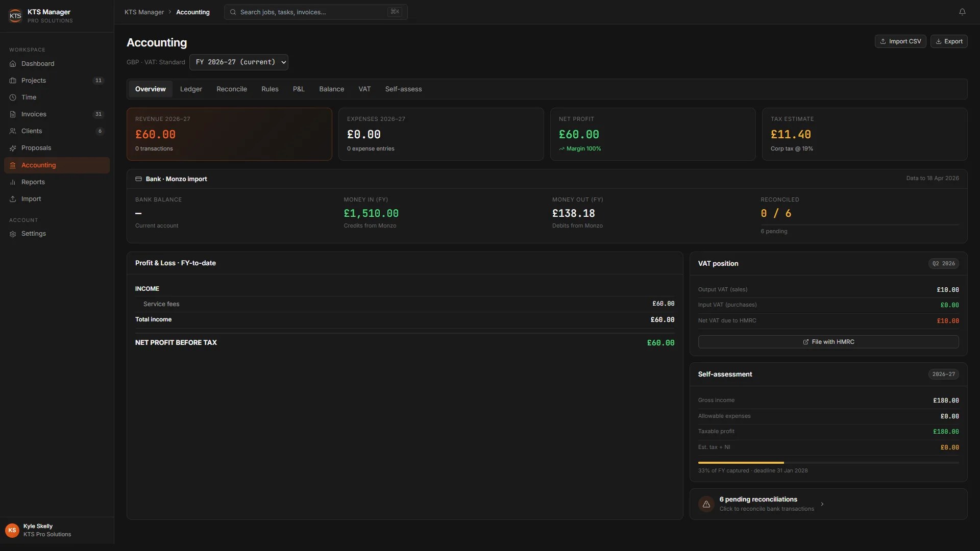Image resolution: width=980 pixels, height=551 pixels.
Task: Click the ⌘K shortcut hint
Action: pos(395,12)
